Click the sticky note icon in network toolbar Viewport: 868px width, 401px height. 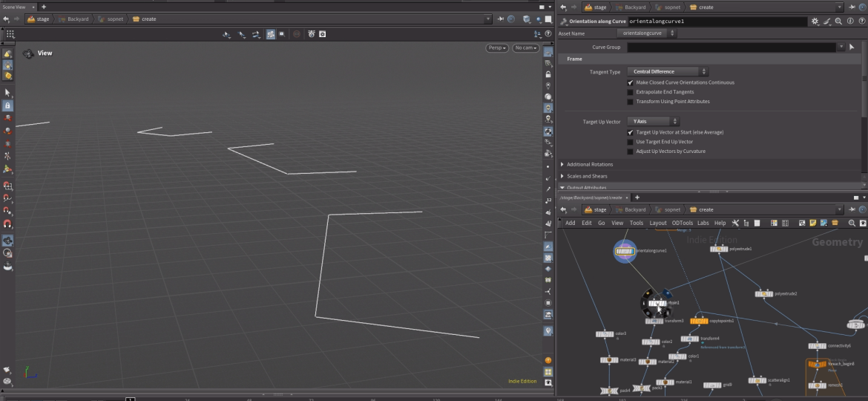tap(813, 223)
